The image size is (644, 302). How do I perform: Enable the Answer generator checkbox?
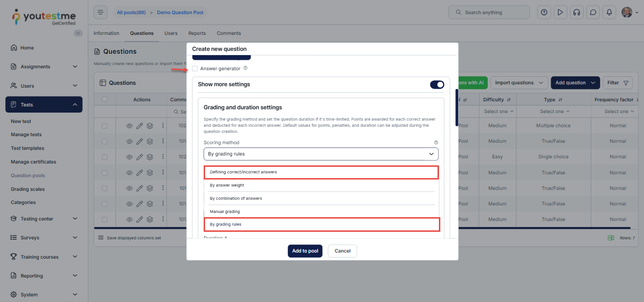[x=195, y=69]
